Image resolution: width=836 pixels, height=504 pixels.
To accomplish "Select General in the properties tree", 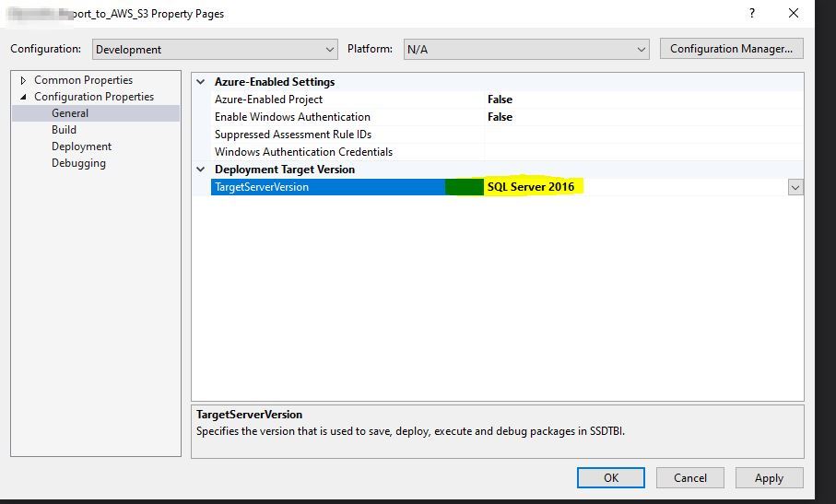I will click(70, 113).
